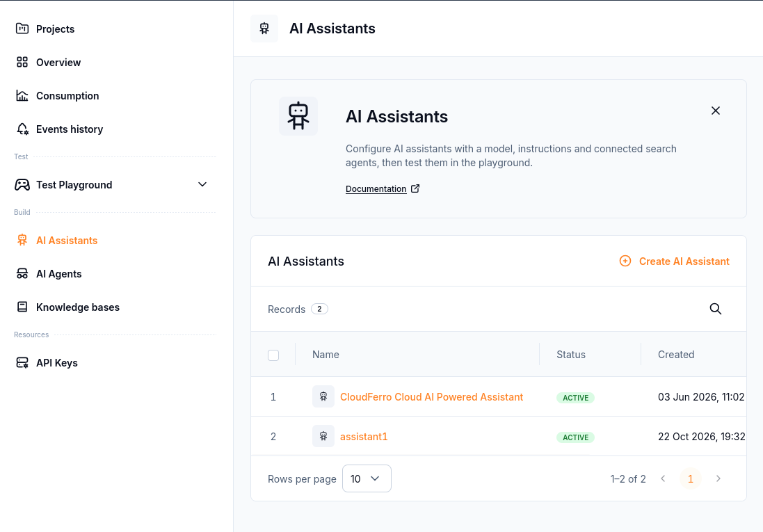Go to next page arrow
The width and height of the screenshot is (763, 532).
point(718,478)
